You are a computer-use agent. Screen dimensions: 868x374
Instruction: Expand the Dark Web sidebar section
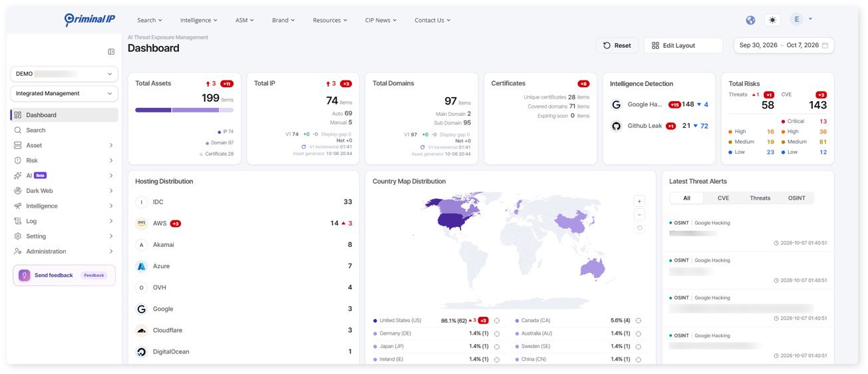tap(111, 191)
